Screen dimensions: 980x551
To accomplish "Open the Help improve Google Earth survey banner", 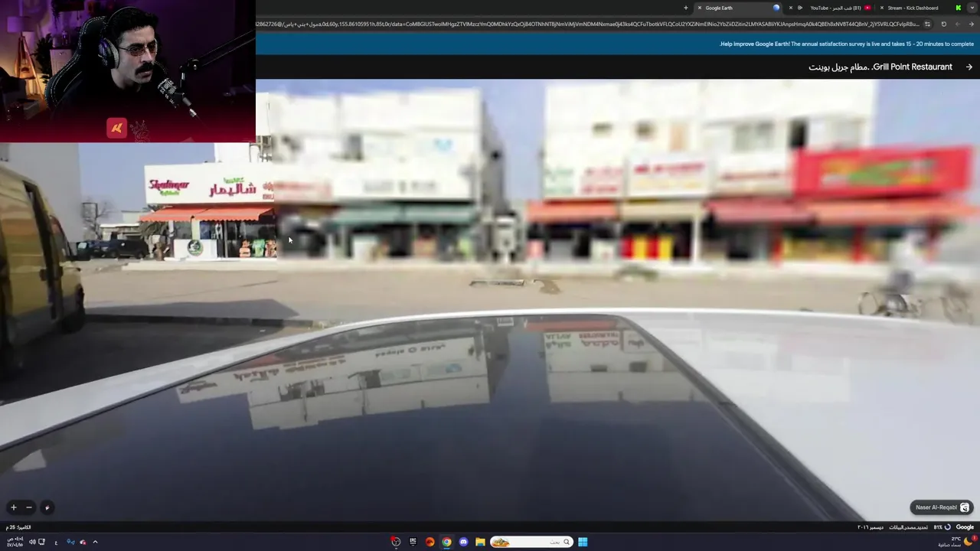I will coord(847,44).
